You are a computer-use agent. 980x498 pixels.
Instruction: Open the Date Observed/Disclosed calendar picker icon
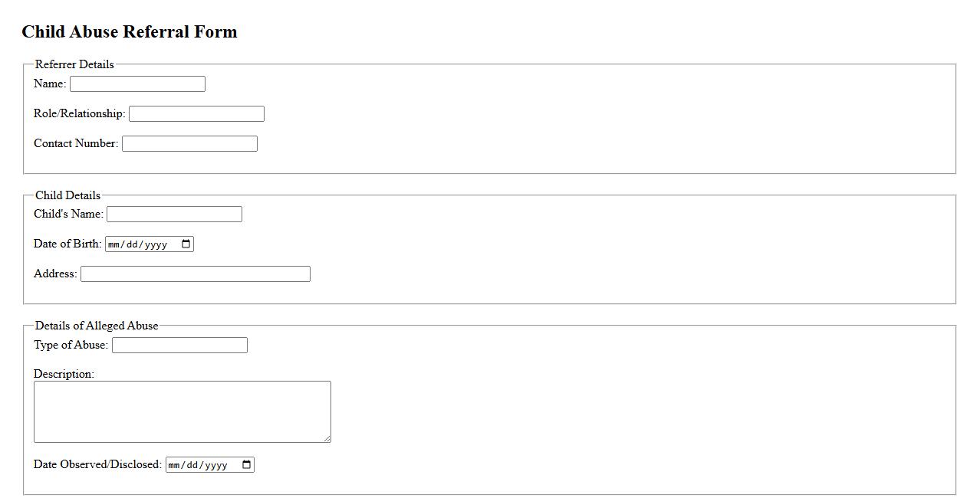tap(246, 465)
